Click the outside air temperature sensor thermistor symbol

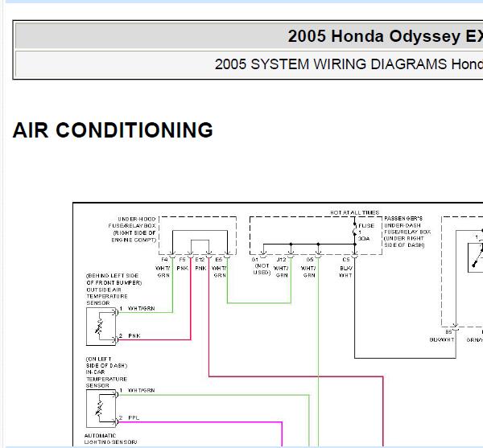click(x=99, y=327)
